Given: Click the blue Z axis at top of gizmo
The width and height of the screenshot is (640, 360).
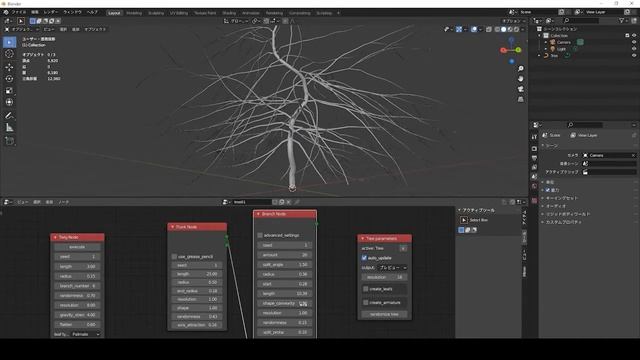Looking at the screenshot, I should click(511, 40).
